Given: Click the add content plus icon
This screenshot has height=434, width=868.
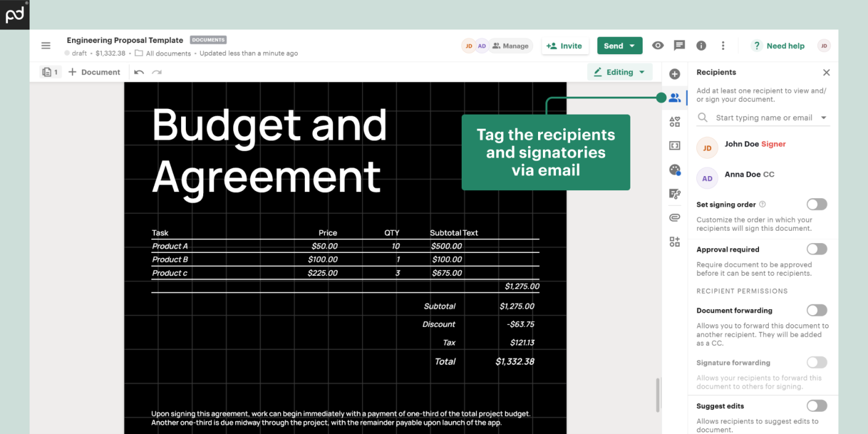Looking at the screenshot, I should click(675, 74).
